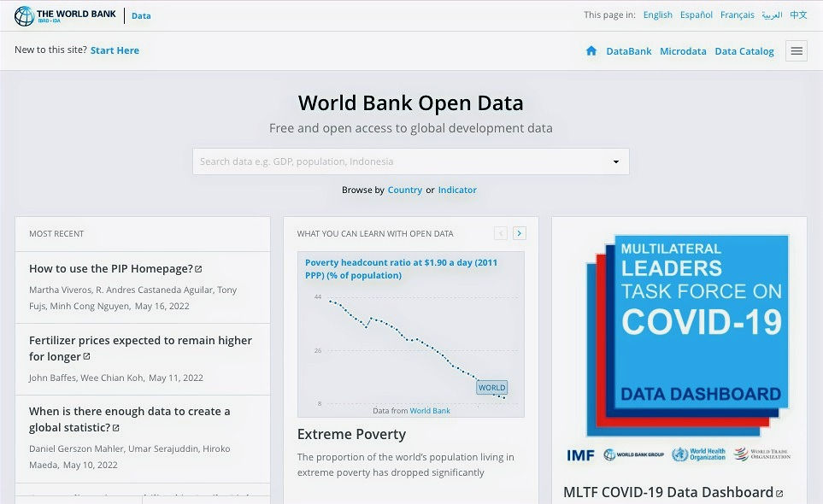Image resolution: width=823 pixels, height=504 pixels.
Task: Open the home icon in navigation
Action: click(x=591, y=51)
